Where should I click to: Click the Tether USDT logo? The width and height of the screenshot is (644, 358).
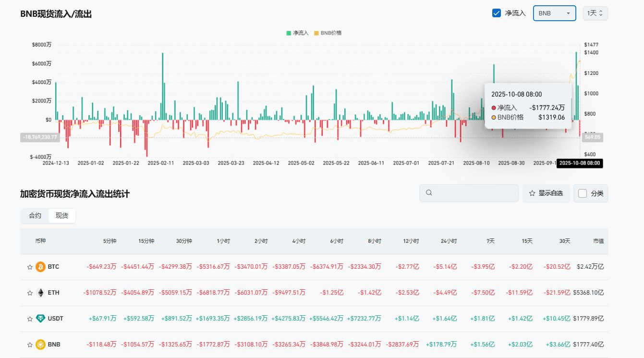pos(41,319)
